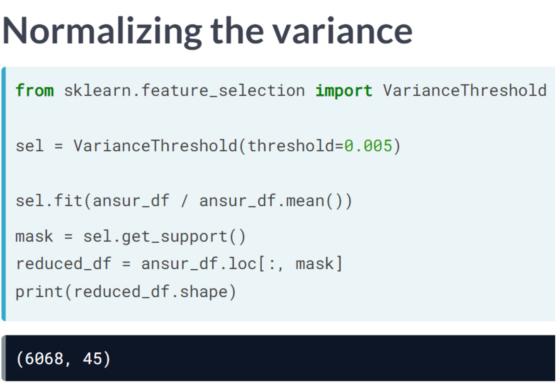Click the "Normalizing the variance" heading
560x392 pixels.
point(207,31)
